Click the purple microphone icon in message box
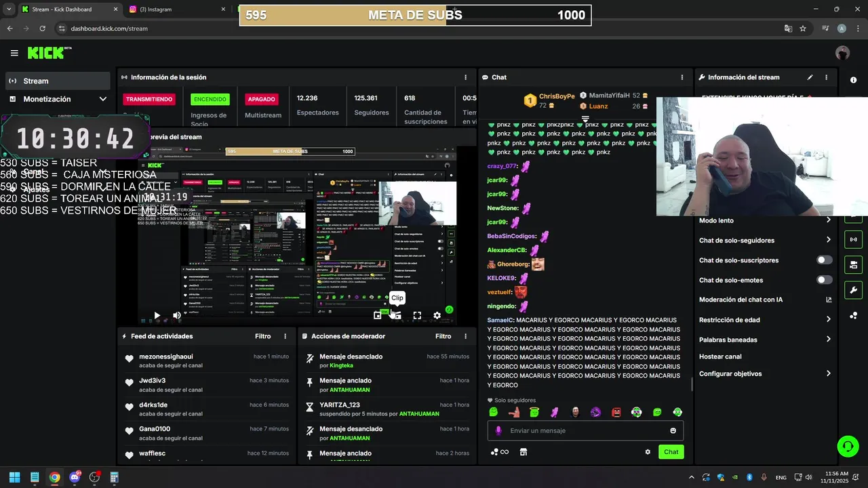The width and height of the screenshot is (868, 488). click(498, 430)
